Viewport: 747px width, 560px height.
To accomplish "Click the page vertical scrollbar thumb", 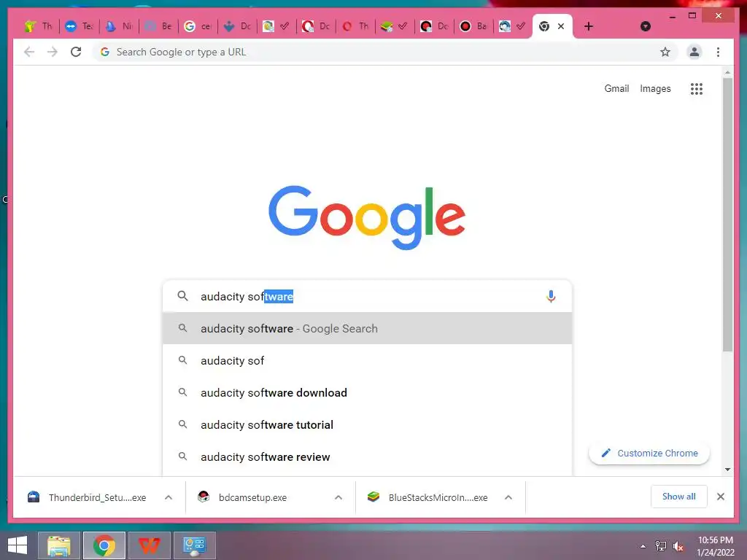I will [727, 214].
